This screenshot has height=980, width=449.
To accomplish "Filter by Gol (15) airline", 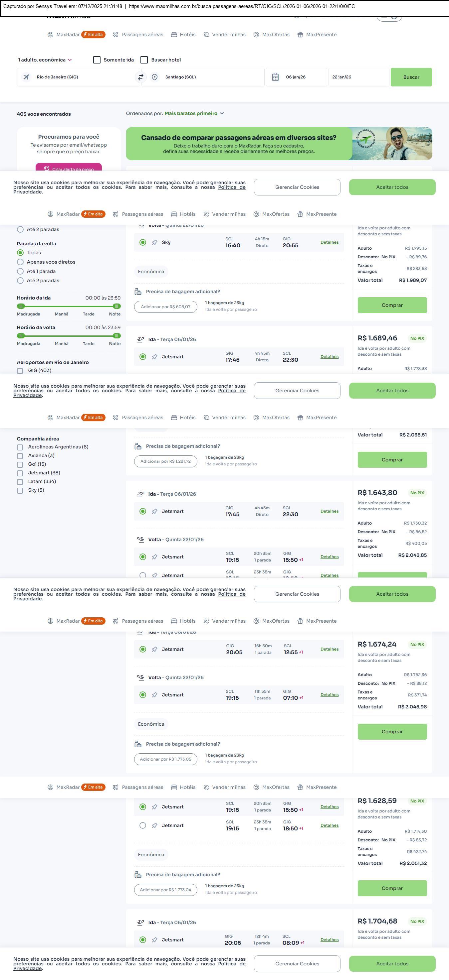I will (x=20, y=464).
